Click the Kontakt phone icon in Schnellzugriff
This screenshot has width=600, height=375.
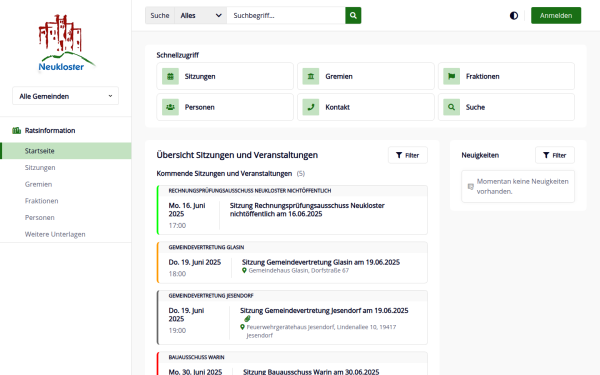pyautogui.click(x=311, y=107)
